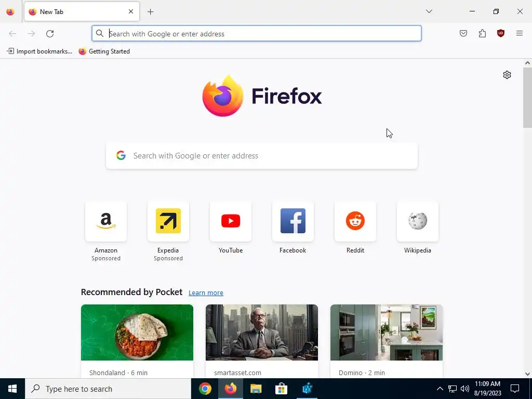532x399 pixels.
Task: Click the Google search box on page
Action: 262,156
